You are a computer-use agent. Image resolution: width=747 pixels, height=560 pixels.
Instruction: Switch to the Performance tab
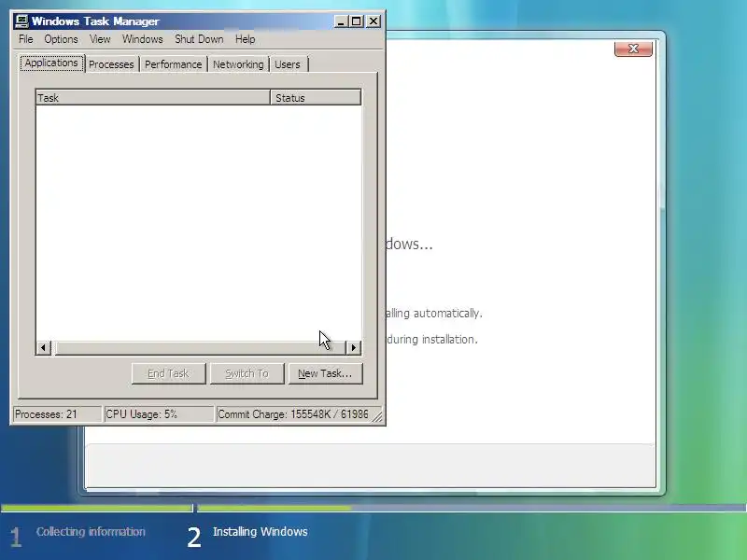(x=173, y=64)
